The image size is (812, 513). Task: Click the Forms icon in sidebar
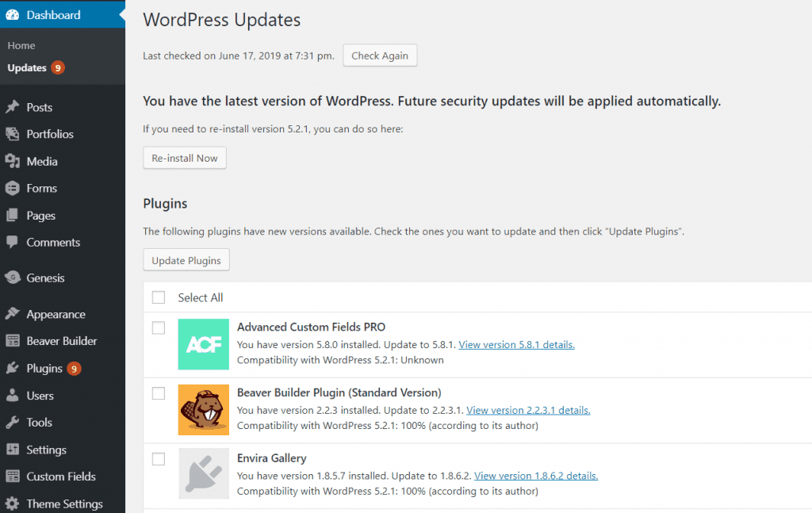(13, 189)
